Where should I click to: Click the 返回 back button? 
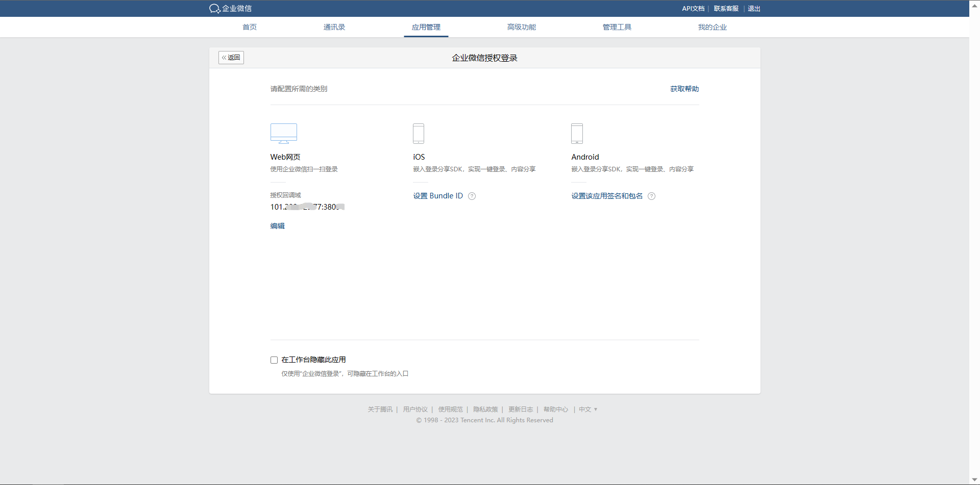point(231,58)
